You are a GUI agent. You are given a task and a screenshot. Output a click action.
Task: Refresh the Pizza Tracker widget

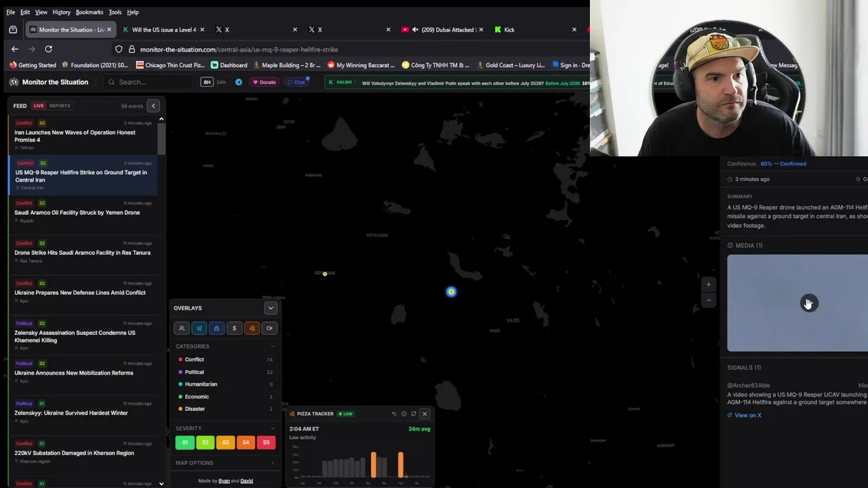[414, 413]
